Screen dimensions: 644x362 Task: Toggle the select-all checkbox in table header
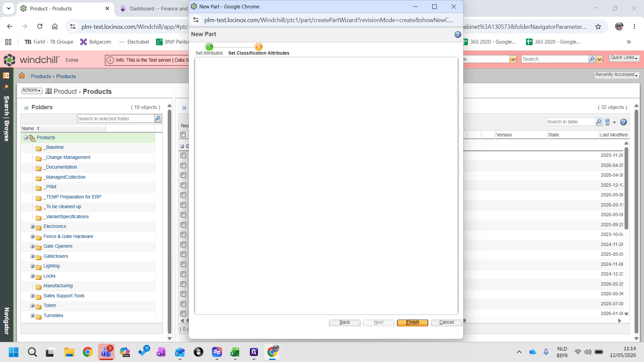point(183,135)
